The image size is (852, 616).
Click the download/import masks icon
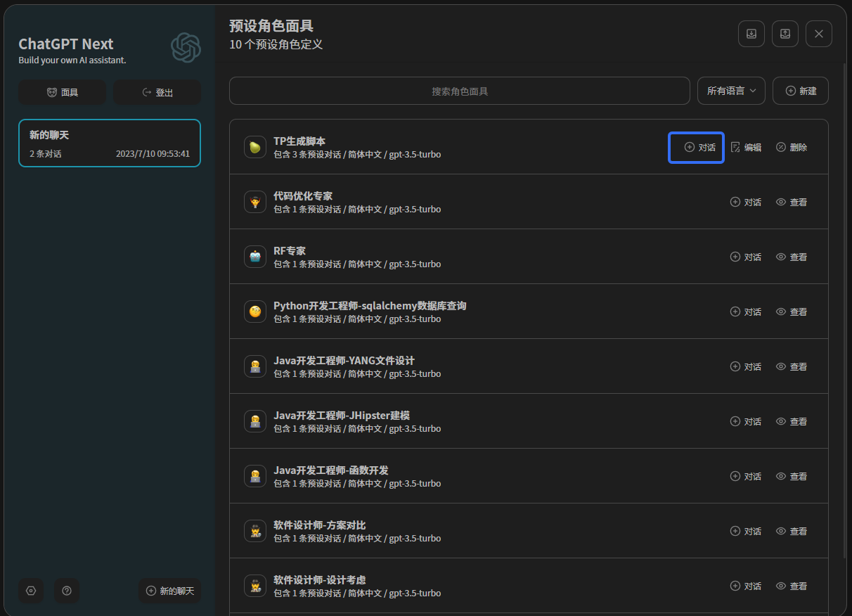751,34
